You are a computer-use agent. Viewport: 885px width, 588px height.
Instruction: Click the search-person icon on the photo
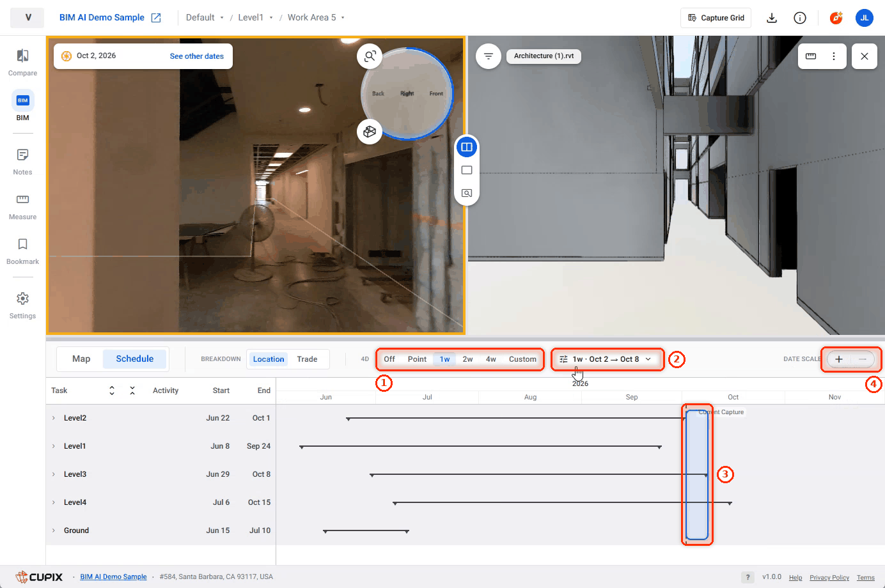370,56
